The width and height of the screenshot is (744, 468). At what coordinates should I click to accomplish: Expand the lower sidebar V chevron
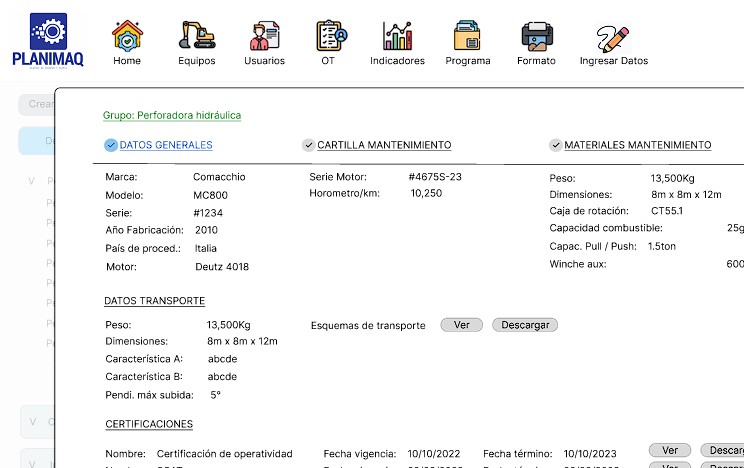point(31,422)
